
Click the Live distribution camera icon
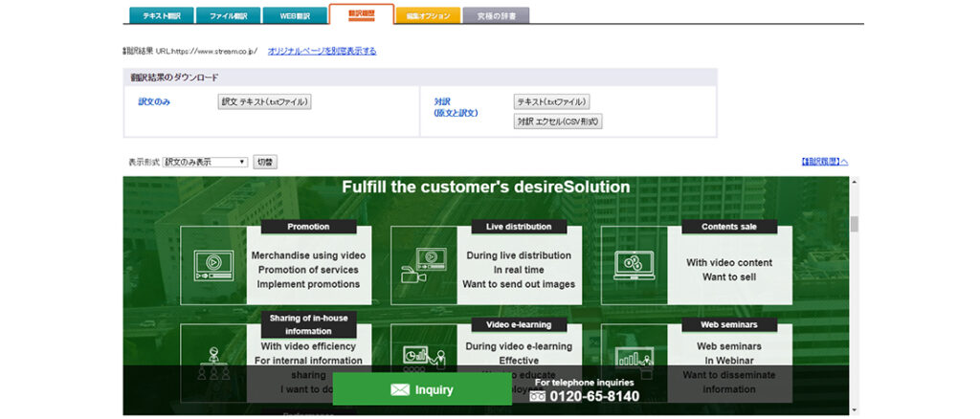(424, 265)
